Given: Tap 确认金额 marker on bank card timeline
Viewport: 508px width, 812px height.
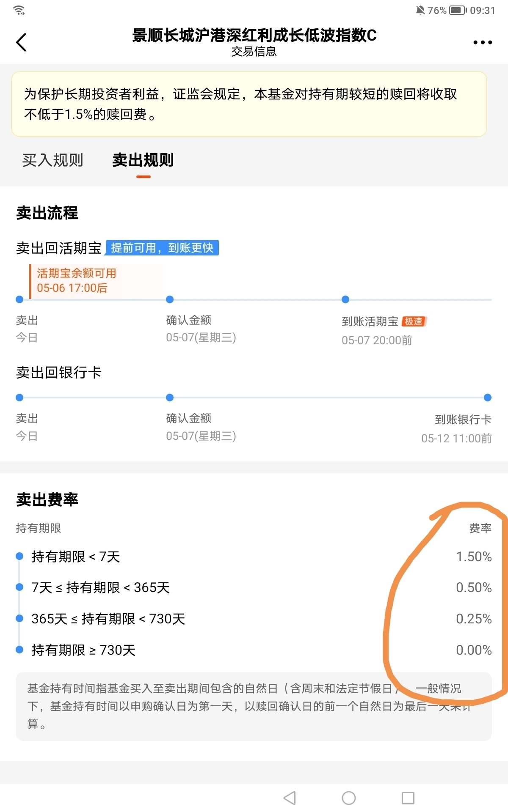Looking at the screenshot, I should pos(170,398).
